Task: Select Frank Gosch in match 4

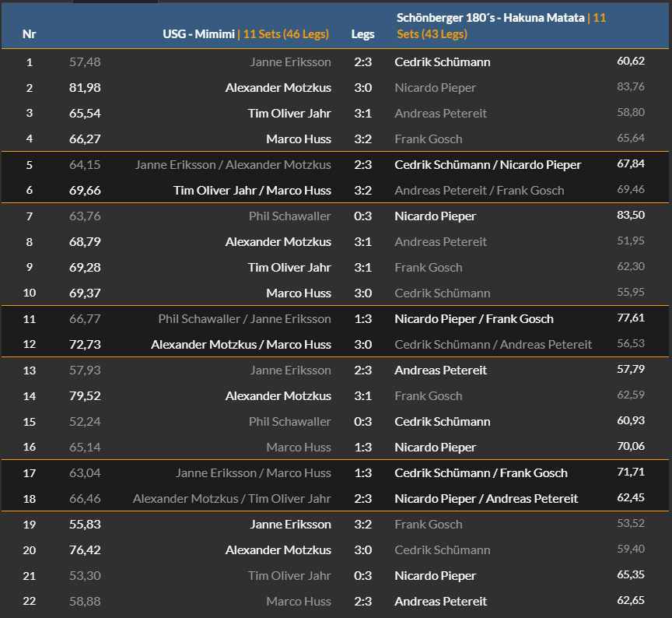Action: click(428, 139)
